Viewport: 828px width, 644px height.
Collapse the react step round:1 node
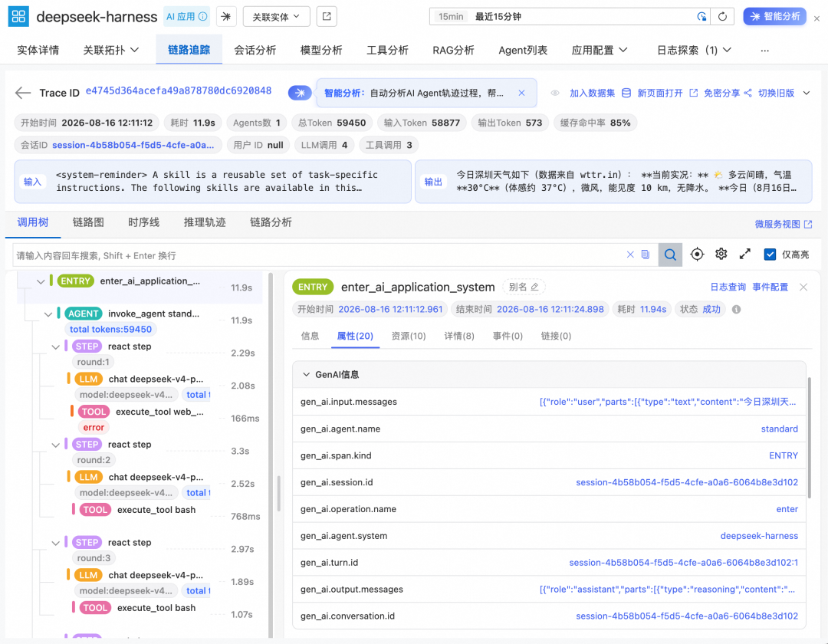point(55,347)
